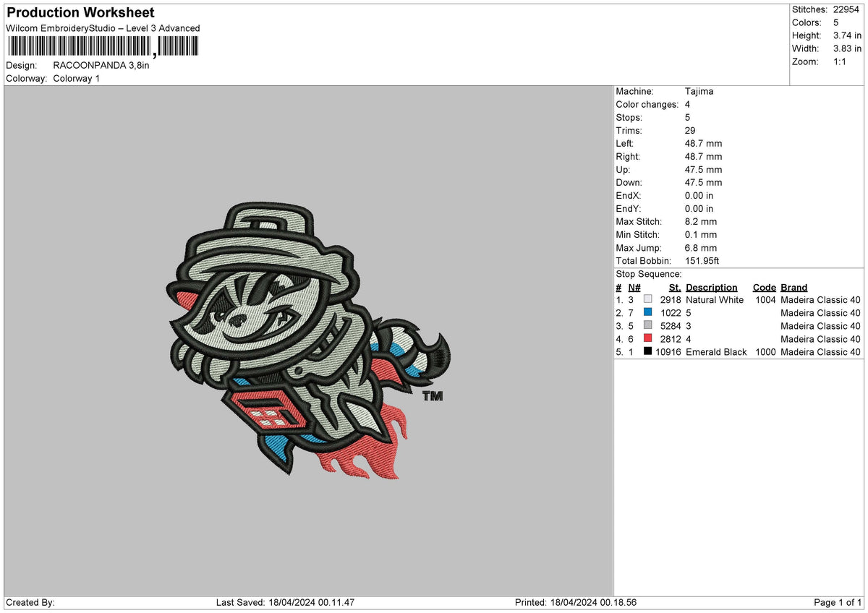The height and width of the screenshot is (613, 868).
Task: Click the Width value 3.83 in
Action: pyautogui.click(x=848, y=48)
